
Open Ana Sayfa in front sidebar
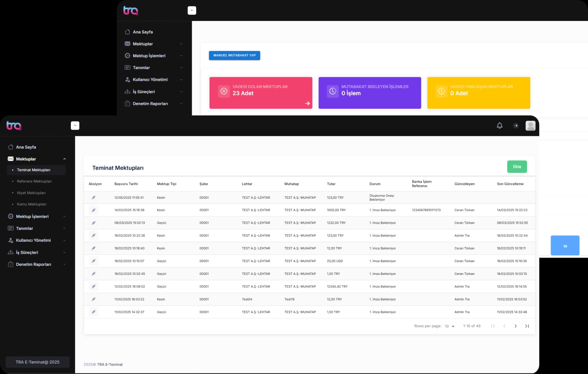(x=26, y=147)
